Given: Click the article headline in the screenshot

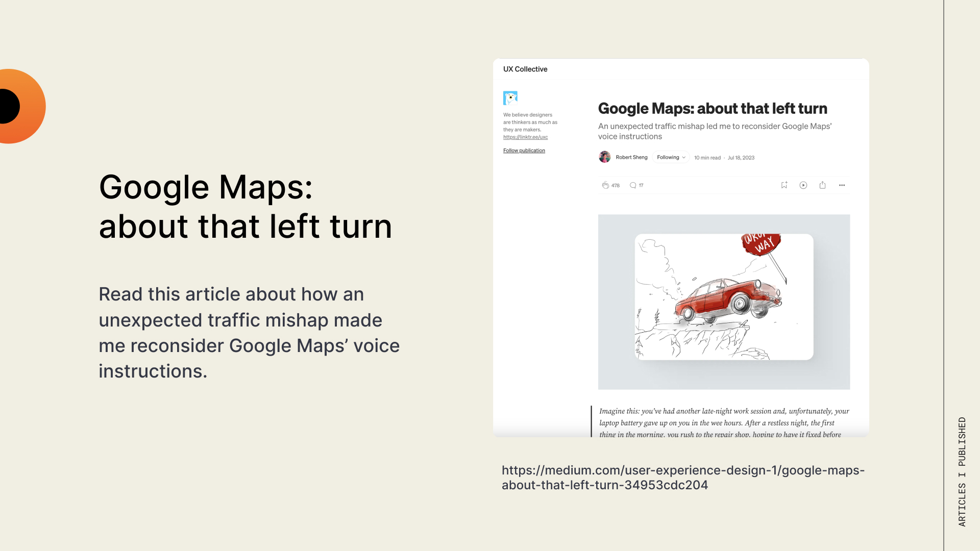Looking at the screenshot, I should pos(712,109).
